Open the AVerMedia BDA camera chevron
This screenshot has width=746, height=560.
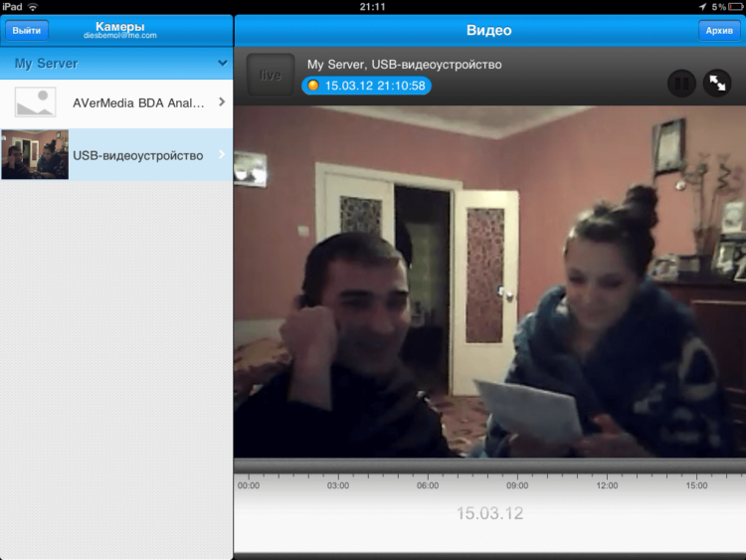(x=222, y=101)
